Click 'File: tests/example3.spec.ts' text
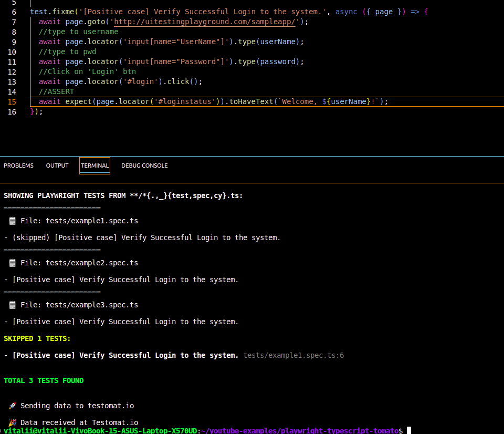This screenshot has height=434, width=504. (79, 305)
